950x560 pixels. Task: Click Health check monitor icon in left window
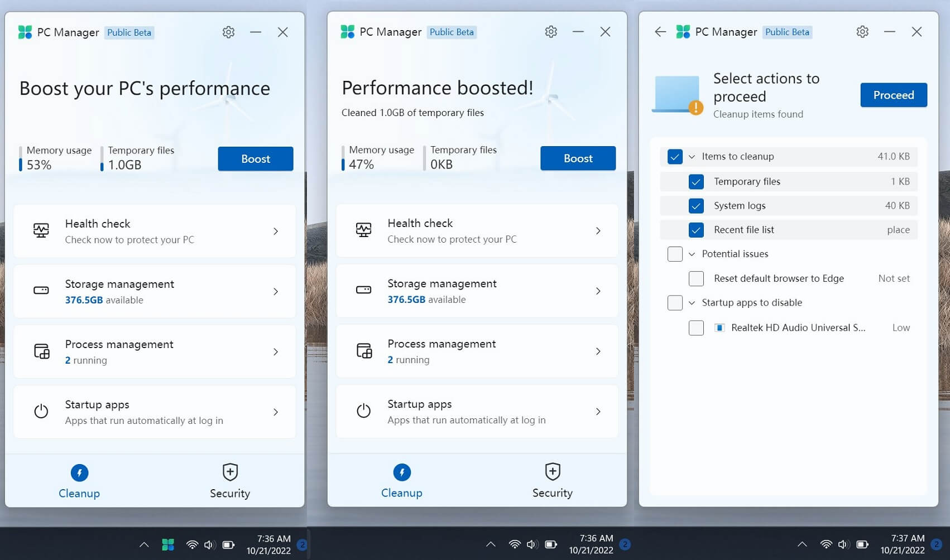coord(41,231)
